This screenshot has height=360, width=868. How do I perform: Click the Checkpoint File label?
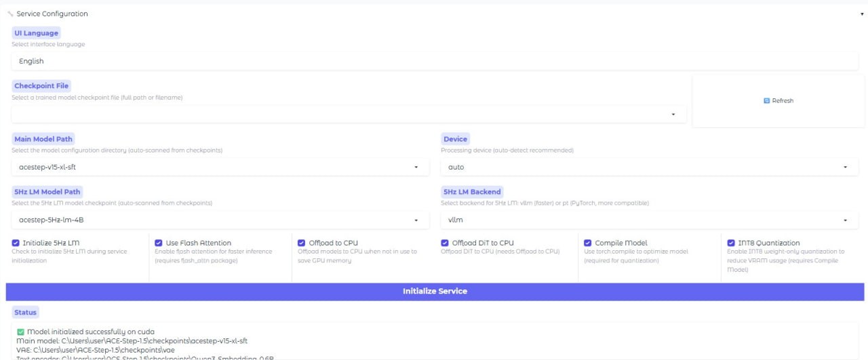[41, 86]
